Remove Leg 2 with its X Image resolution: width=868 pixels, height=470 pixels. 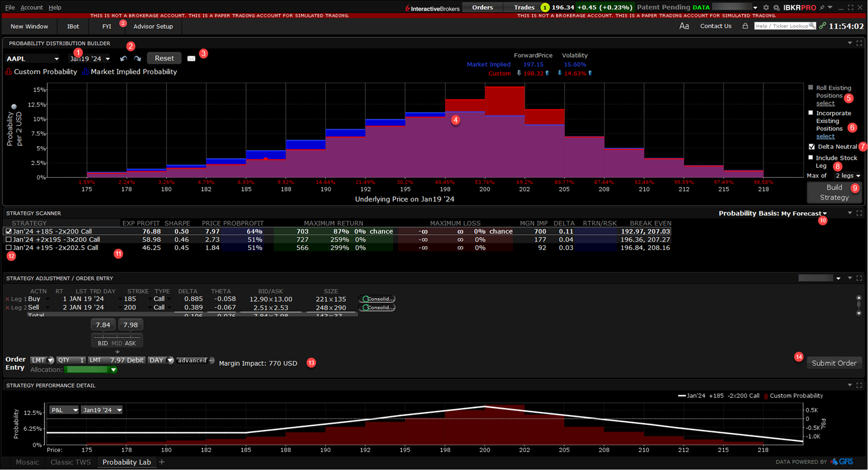point(8,307)
